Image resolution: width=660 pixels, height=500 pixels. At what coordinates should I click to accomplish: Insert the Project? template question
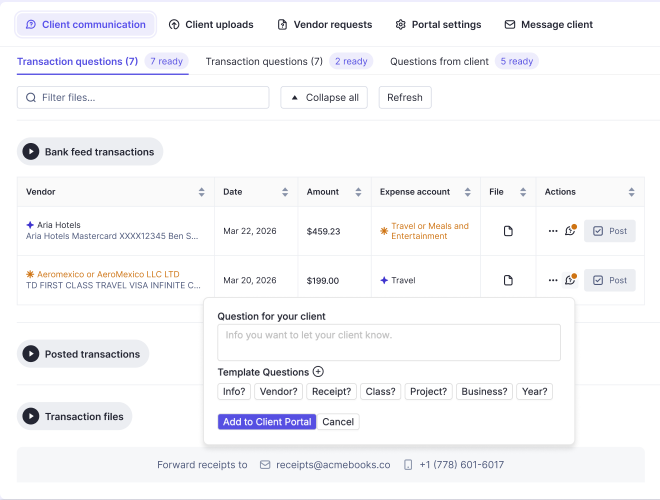click(x=428, y=391)
